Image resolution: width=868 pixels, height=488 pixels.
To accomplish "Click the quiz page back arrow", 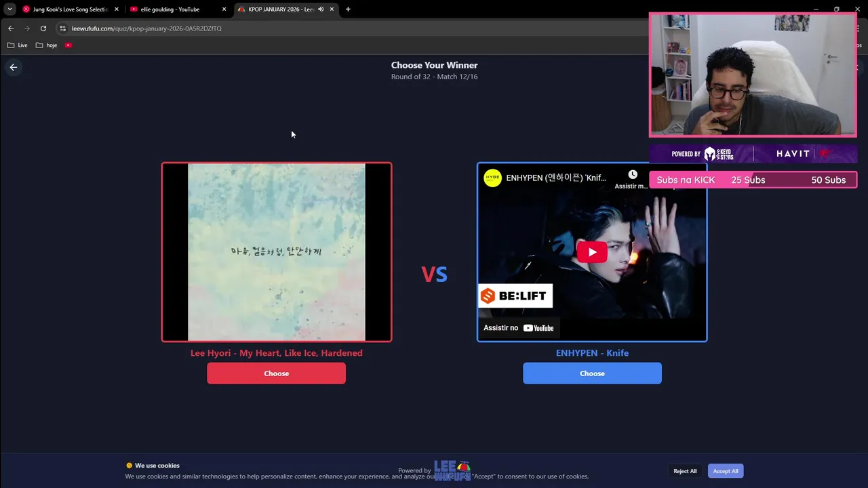I will (x=14, y=67).
